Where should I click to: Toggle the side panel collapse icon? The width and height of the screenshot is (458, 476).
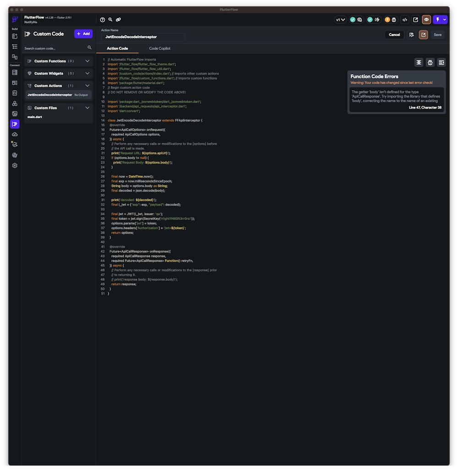(442, 62)
